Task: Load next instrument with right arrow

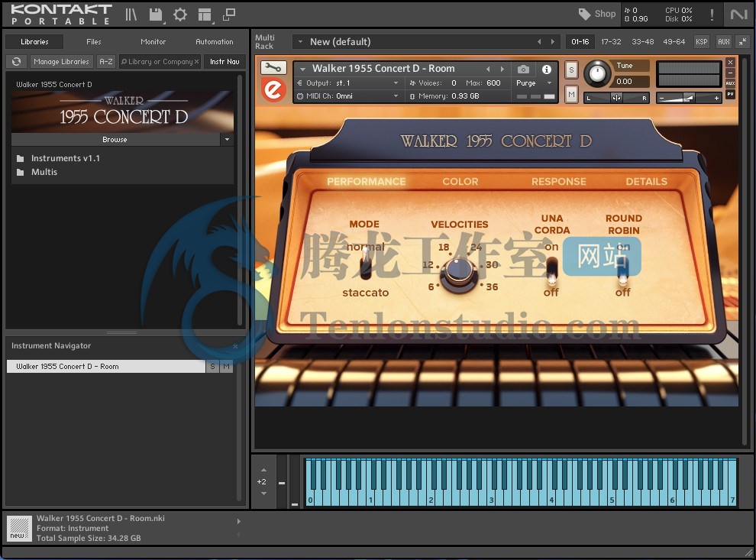Action: pyautogui.click(x=502, y=69)
